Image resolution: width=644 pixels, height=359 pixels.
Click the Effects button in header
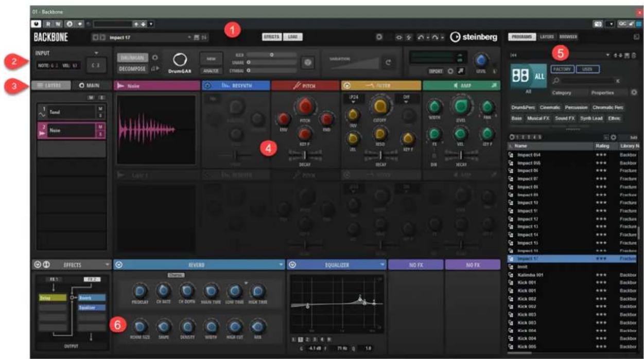click(271, 37)
